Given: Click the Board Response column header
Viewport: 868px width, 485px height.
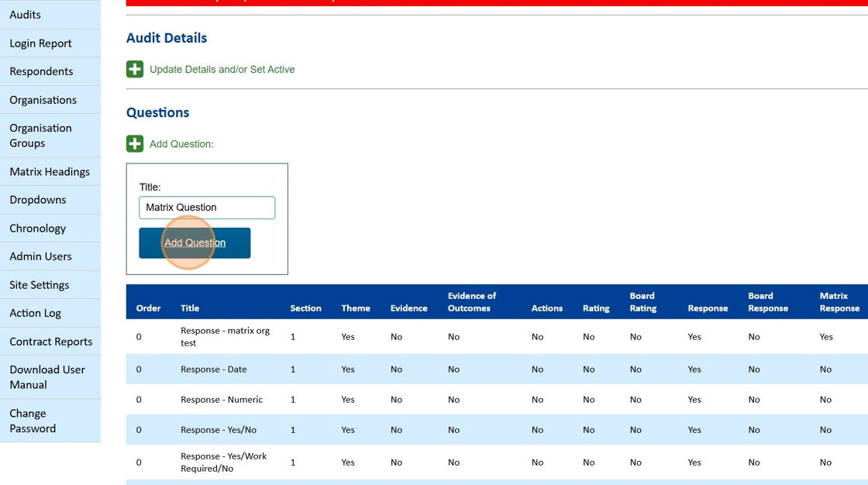Looking at the screenshot, I should [768, 301].
